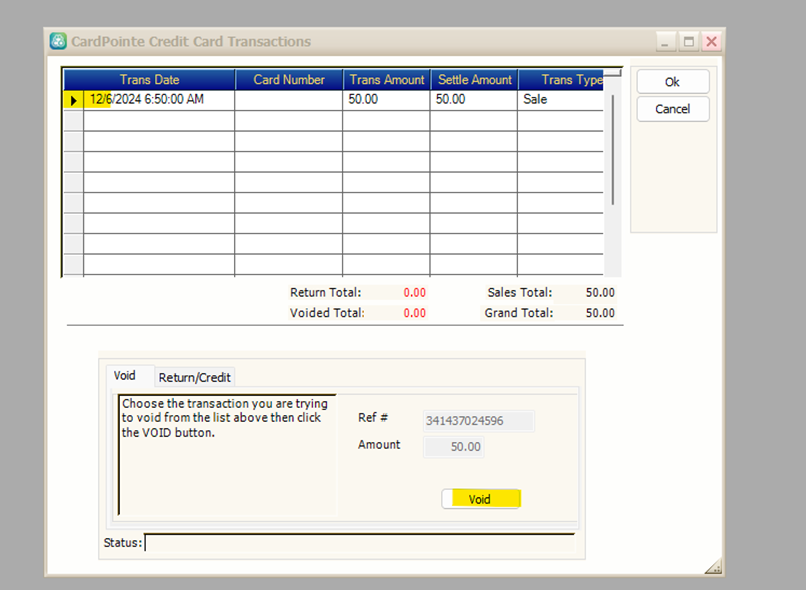Click the Trans Amount cell showing 50.00
This screenshot has width=806, height=590.
coord(386,100)
